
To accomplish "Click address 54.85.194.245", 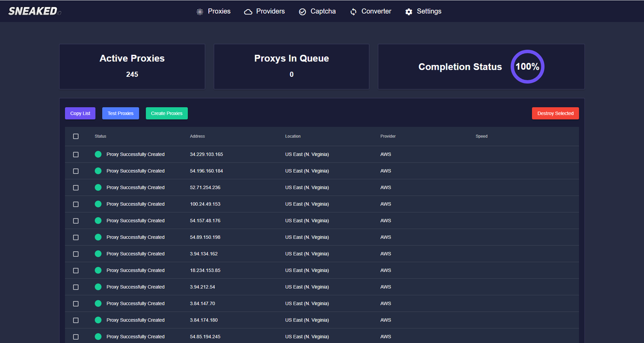I will [x=205, y=337].
